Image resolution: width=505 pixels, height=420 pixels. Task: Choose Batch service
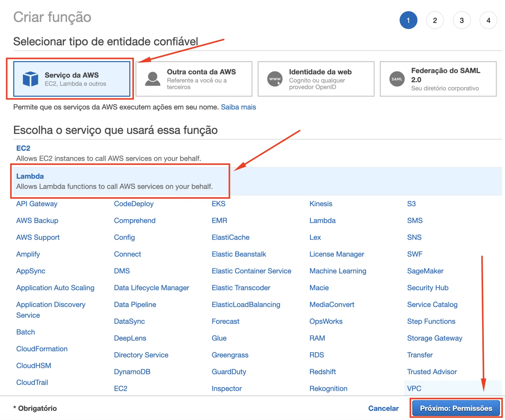(25, 332)
